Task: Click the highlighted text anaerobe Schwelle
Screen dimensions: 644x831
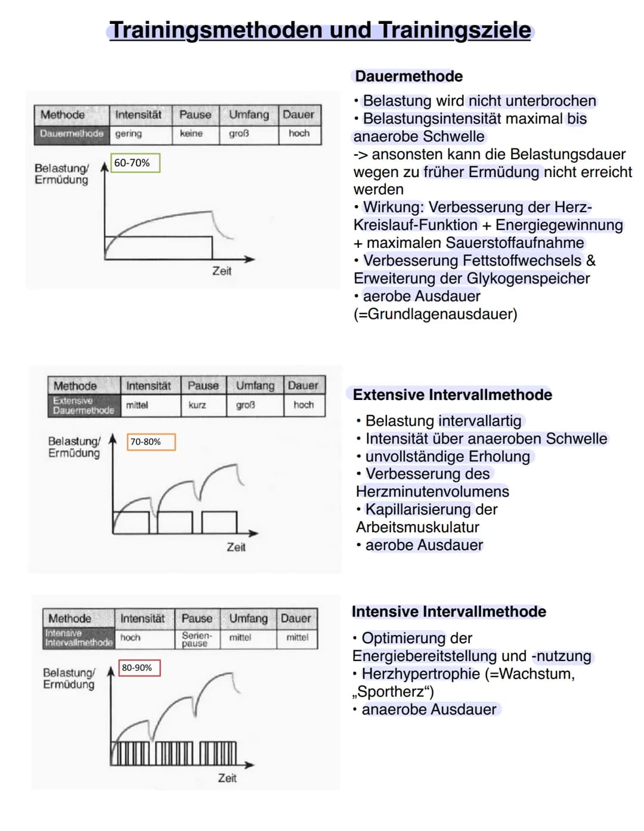Action: click(x=419, y=137)
